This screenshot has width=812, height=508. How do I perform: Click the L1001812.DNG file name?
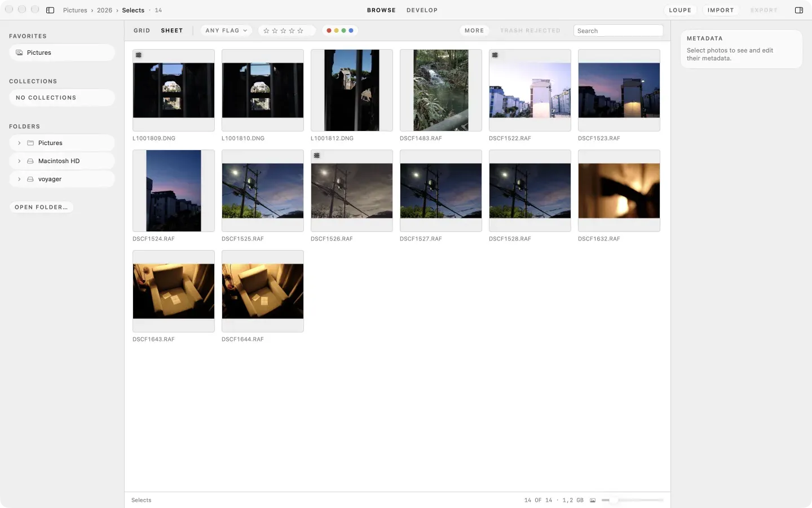(332, 138)
